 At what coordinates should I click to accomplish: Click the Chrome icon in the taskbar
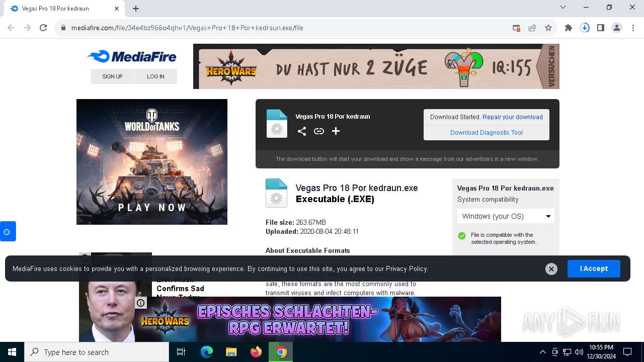[x=281, y=352]
